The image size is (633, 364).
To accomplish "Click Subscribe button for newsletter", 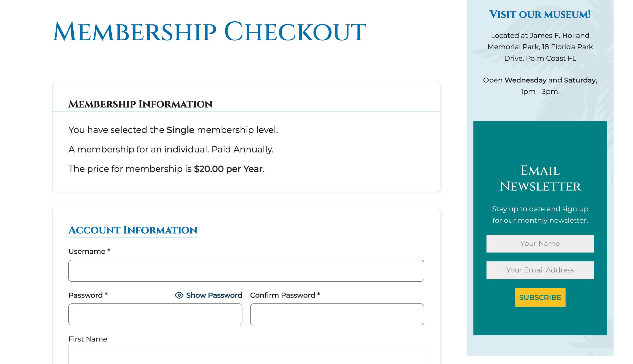I will point(540,298).
